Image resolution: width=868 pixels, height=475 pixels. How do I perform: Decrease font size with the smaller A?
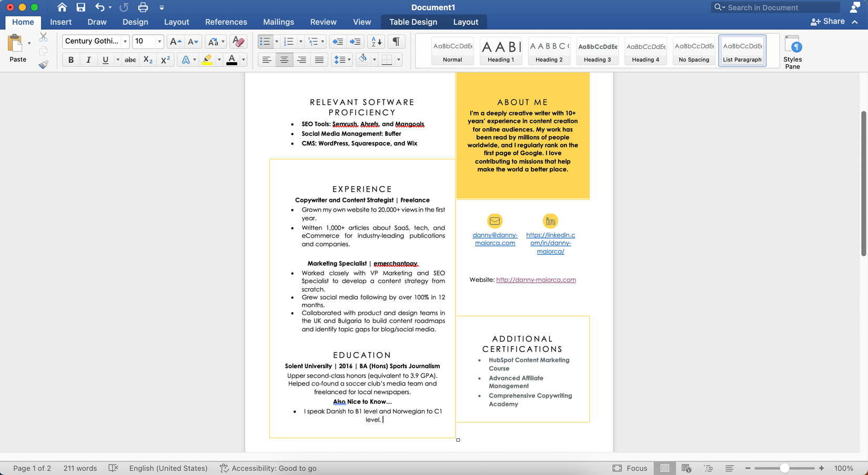click(193, 42)
